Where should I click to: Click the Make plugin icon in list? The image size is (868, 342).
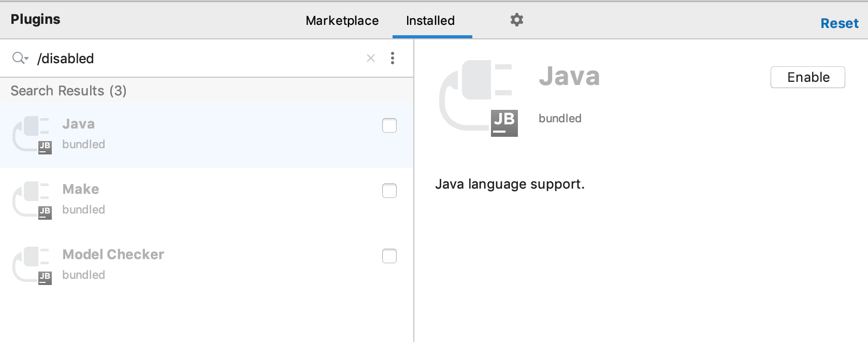[x=32, y=200]
